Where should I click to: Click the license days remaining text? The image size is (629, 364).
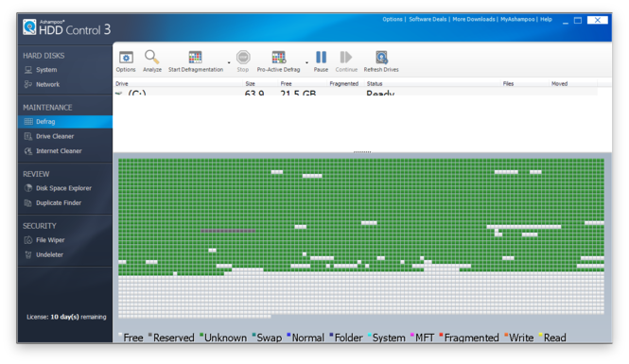tap(66, 317)
